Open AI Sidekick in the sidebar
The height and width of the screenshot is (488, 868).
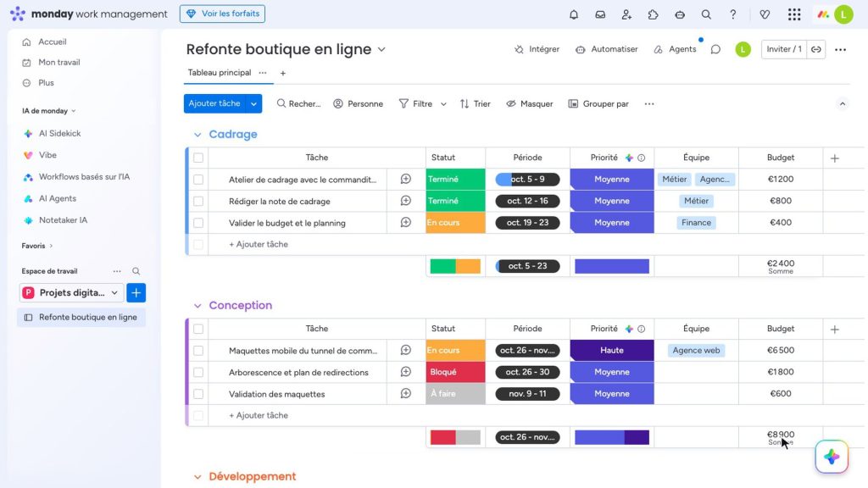[59, 133]
